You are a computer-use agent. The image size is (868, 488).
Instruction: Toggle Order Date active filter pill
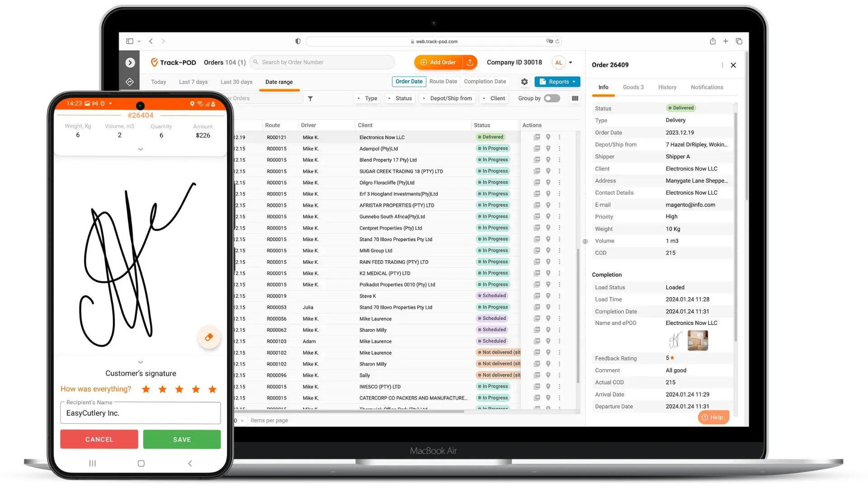(x=408, y=81)
